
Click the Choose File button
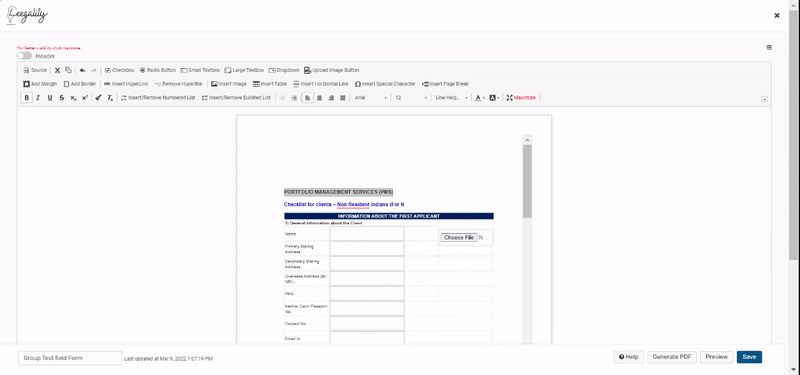pos(459,238)
